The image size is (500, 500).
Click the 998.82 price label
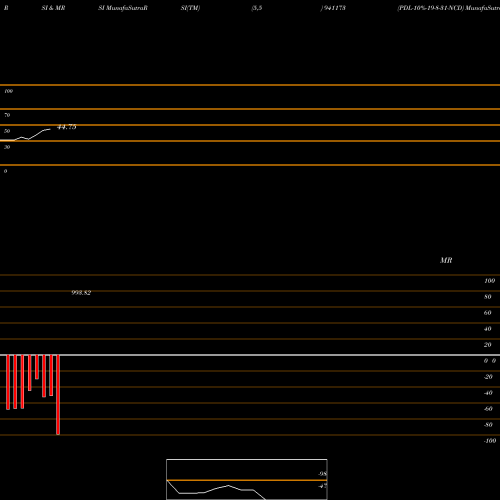(x=81, y=293)
